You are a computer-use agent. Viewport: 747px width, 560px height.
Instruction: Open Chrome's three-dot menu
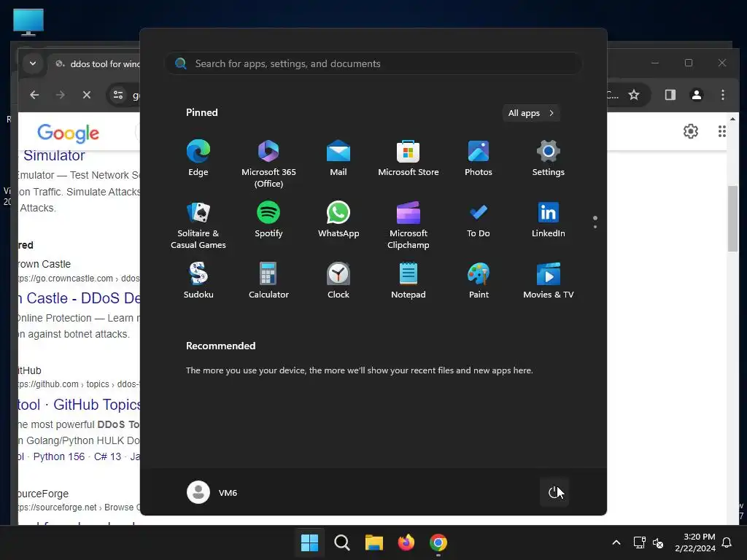tap(723, 95)
